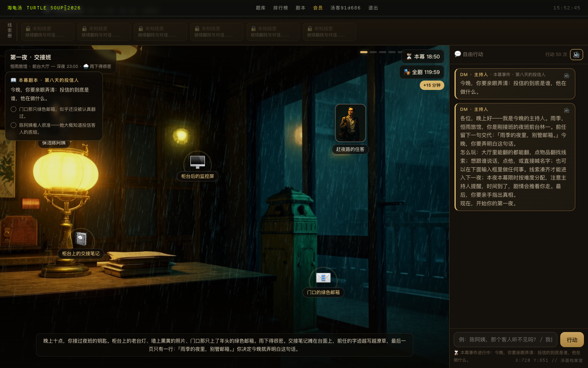Click the highlighted scene progress segment
Screen dimensions: 588x368
coord(364,52)
